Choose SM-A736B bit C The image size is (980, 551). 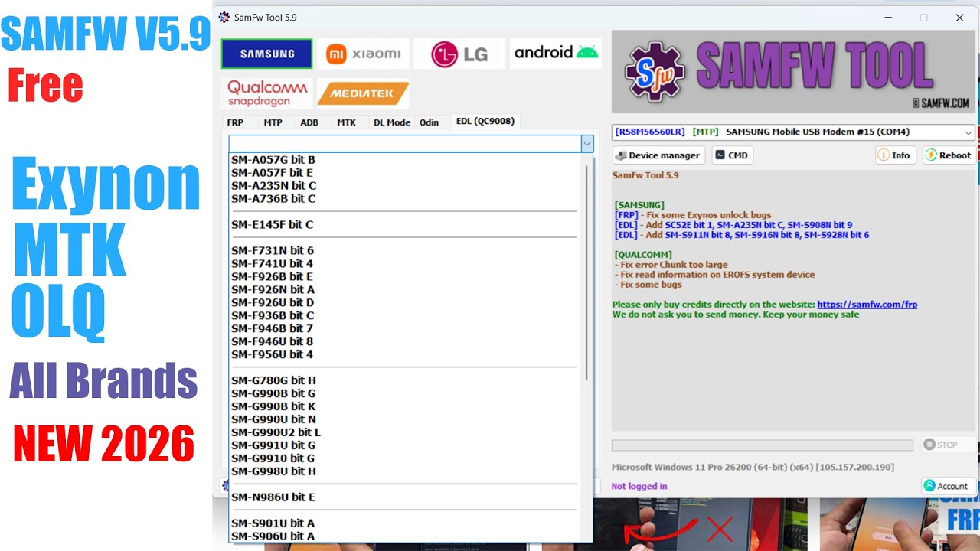coord(273,199)
